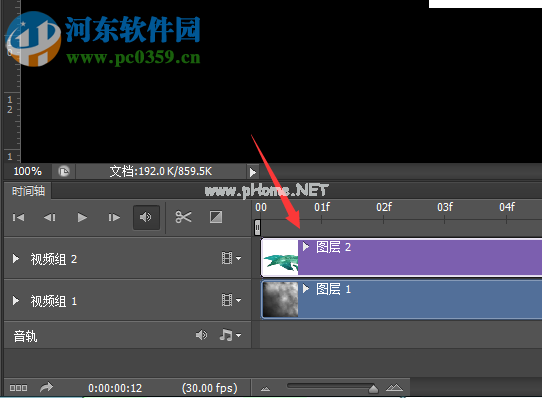Click the 100% zoom level field
The width and height of the screenshot is (542, 398).
pyautogui.click(x=28, y=171)
